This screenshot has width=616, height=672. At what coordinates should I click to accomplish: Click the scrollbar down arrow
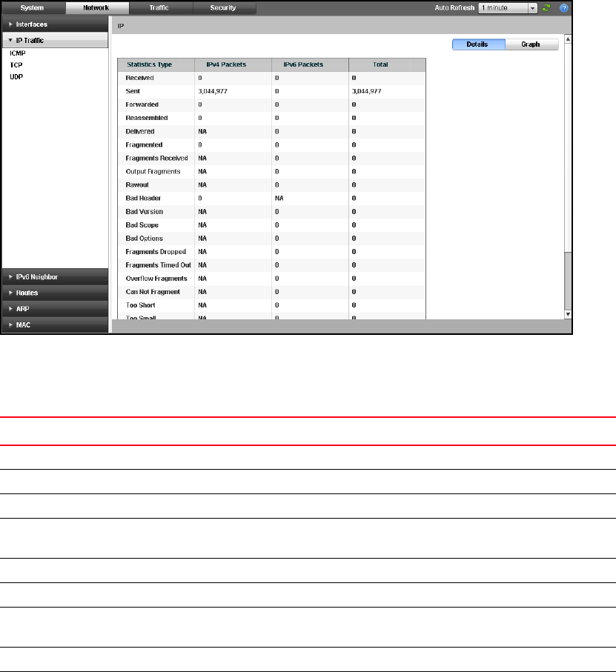(x=568, y=314)
